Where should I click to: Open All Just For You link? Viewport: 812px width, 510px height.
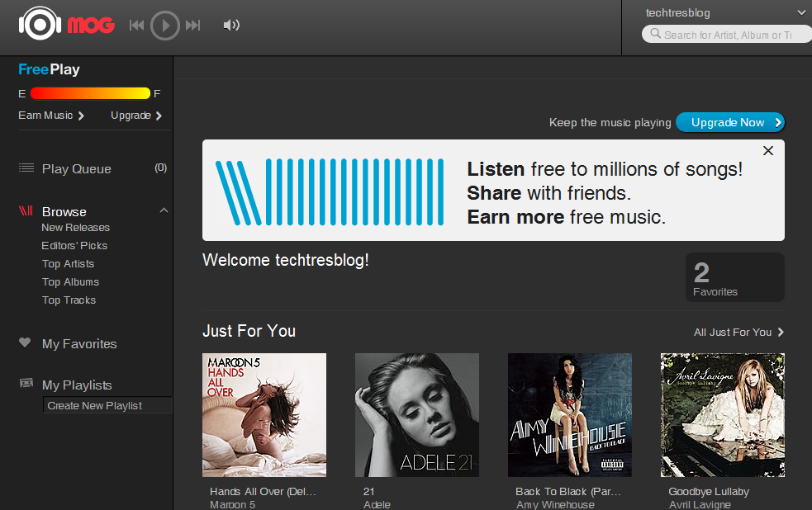coord(738,332)
